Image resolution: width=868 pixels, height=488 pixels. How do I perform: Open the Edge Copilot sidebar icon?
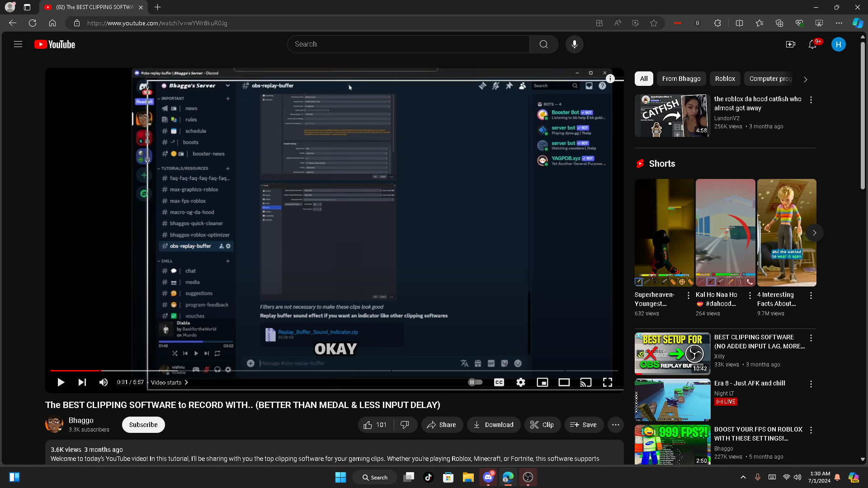click(858, 23)
